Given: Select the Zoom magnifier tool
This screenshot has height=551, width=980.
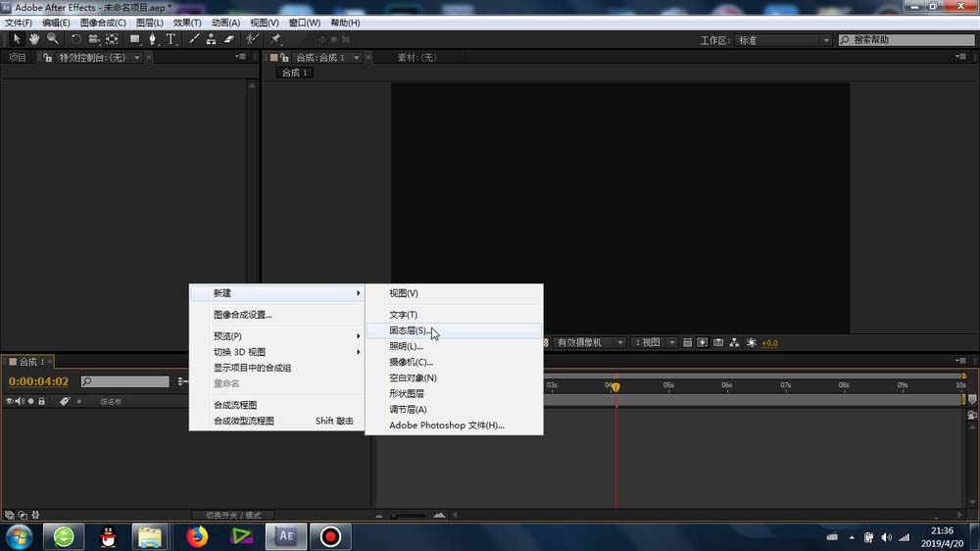Looking at the screenshot, I should coord(53,39).
